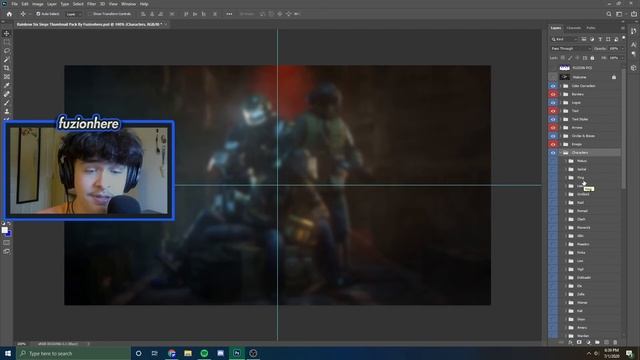Select the Magic Wand tool
The width and height of the screenshot is (640, 360).
(x=7, y=60)
